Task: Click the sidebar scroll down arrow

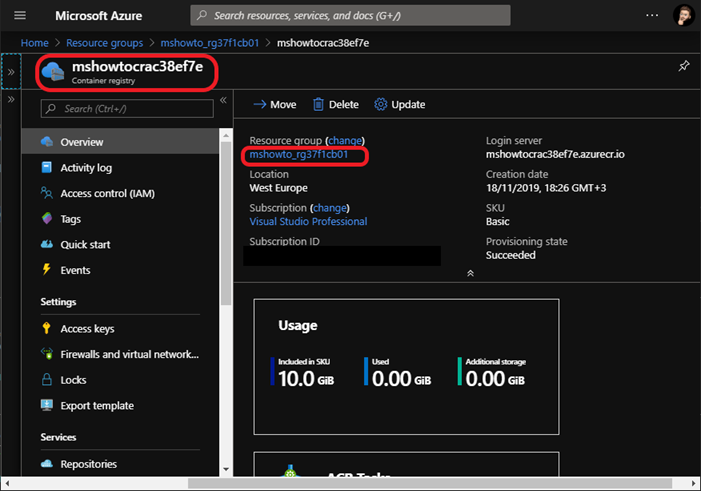Action: pos(226,470)
